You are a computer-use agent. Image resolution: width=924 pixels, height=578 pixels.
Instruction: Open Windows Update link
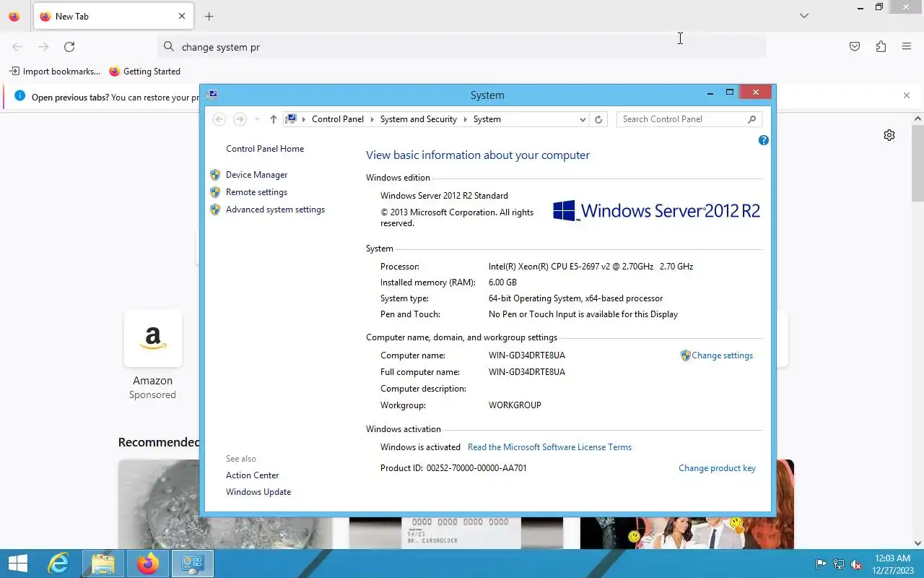[258, 492]
